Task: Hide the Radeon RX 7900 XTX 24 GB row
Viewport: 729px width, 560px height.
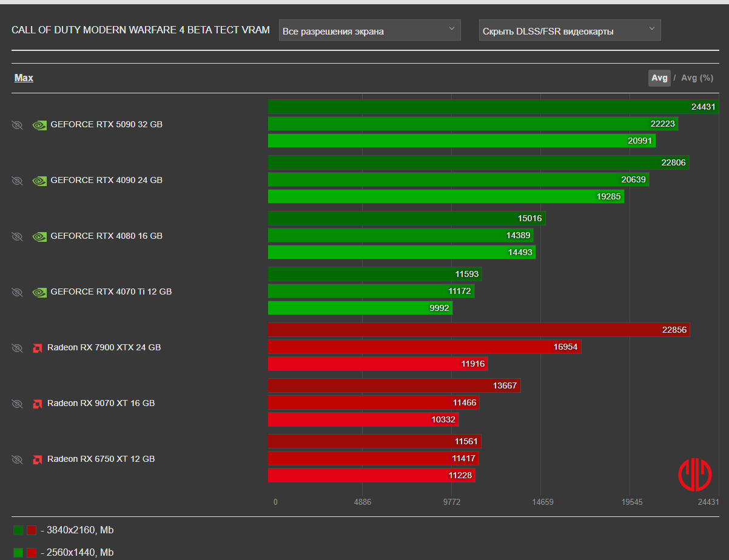Action: [17, 348]
